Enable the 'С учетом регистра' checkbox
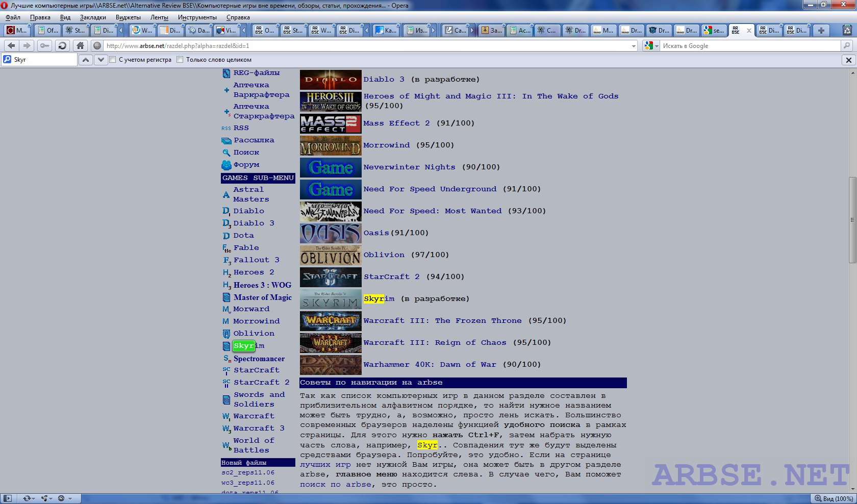 coord(113,60)
